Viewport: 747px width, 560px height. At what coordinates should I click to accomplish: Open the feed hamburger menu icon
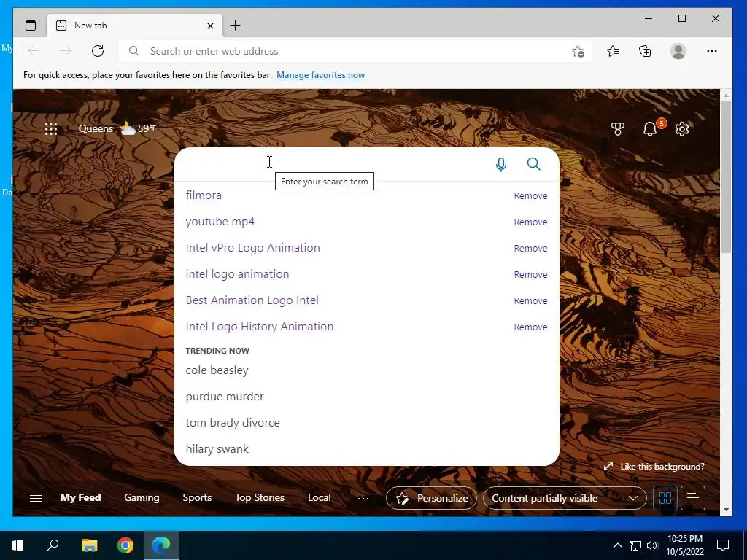coord(36,498)
